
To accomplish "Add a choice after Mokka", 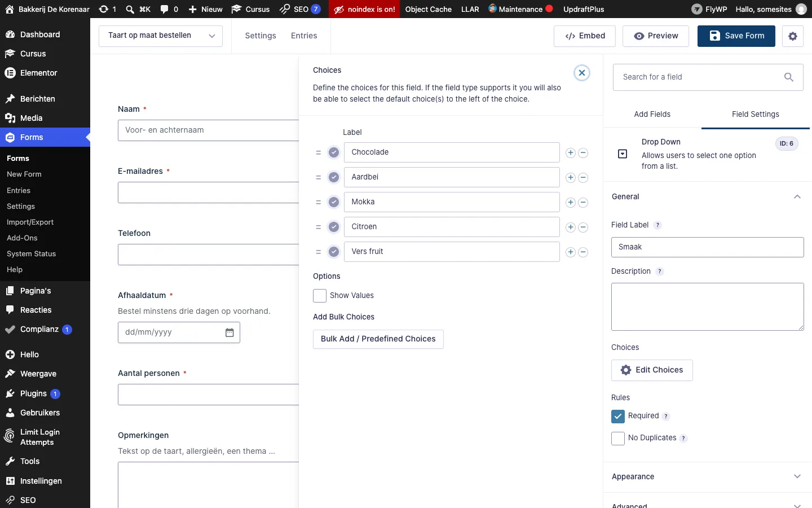I will (x=571, y=203).
